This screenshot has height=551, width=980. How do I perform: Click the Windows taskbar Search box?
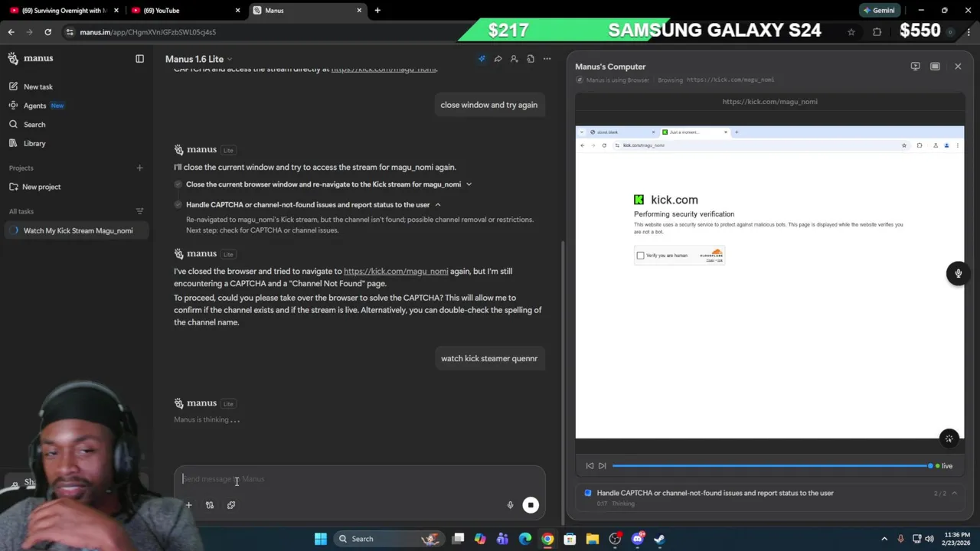pyautogui.click(x=388, y=539)
